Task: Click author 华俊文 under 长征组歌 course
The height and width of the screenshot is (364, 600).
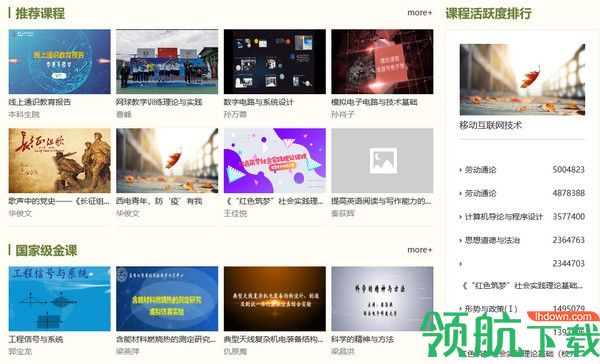Action: (x=20, y=213)
